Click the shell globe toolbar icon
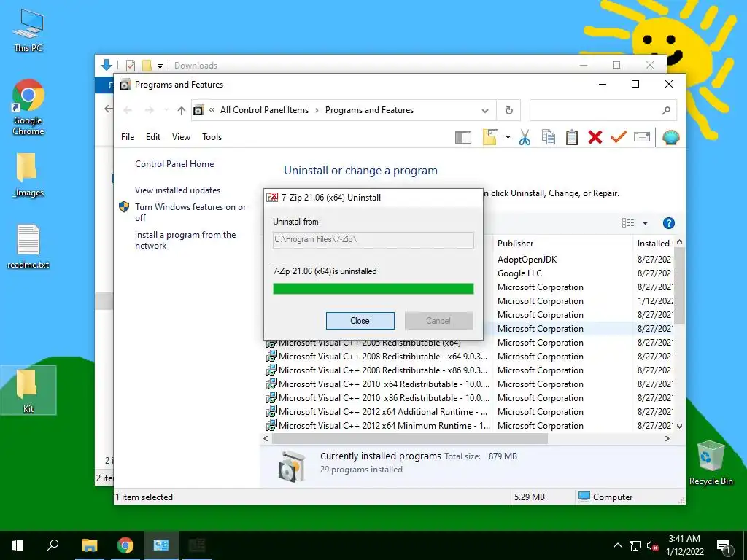The height and width of the screenshot is (560, 747). [x=671, y=137]
